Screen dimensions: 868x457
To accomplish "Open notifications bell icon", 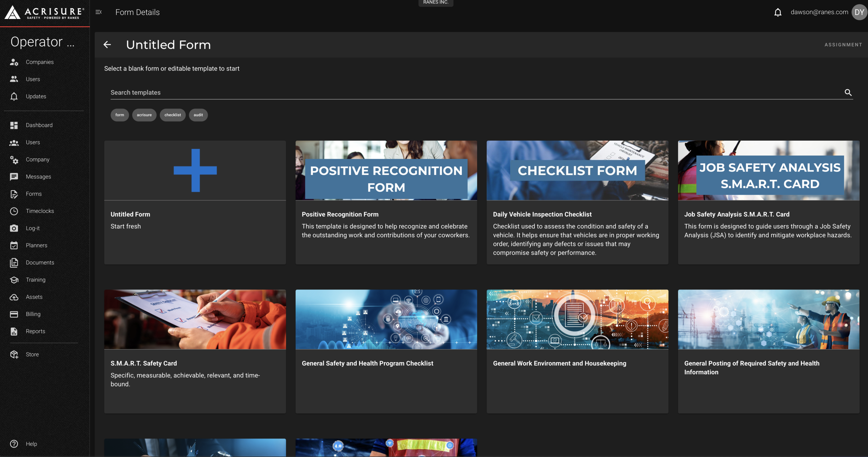I will point(778,13).
